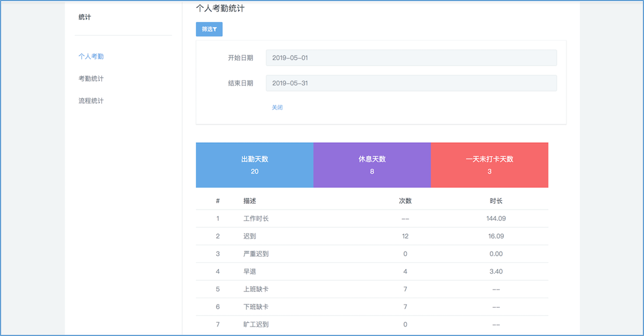This screenshot has width=644, height=336.
Task: Click the 个人考勤统计 page title
Action: pyautogui.click(x=220, y=8)
